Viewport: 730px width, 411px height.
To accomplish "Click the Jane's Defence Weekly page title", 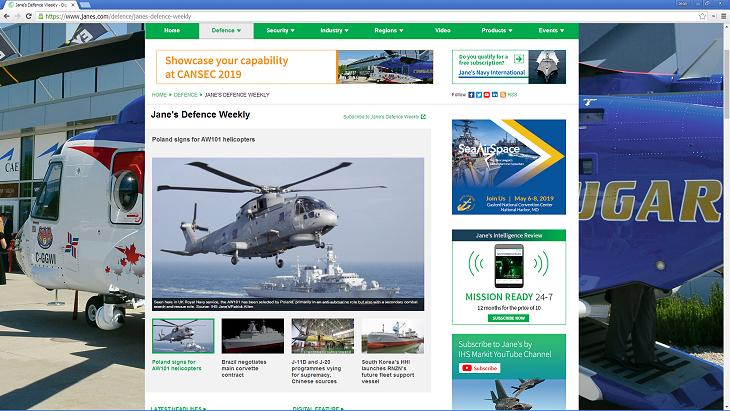I will pos(200,115).
